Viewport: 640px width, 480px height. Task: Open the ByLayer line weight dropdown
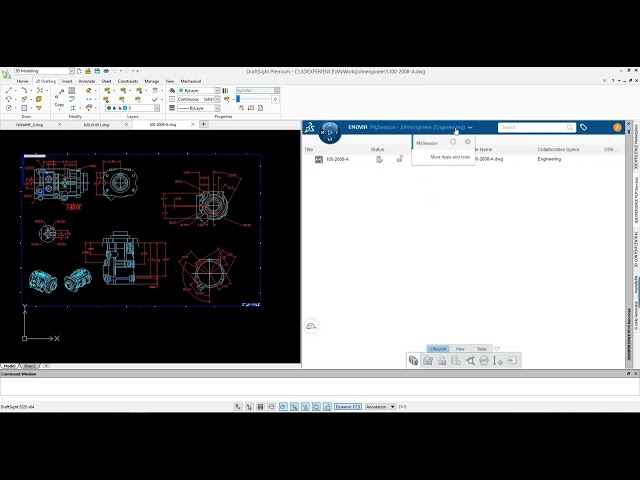point(217,108)
